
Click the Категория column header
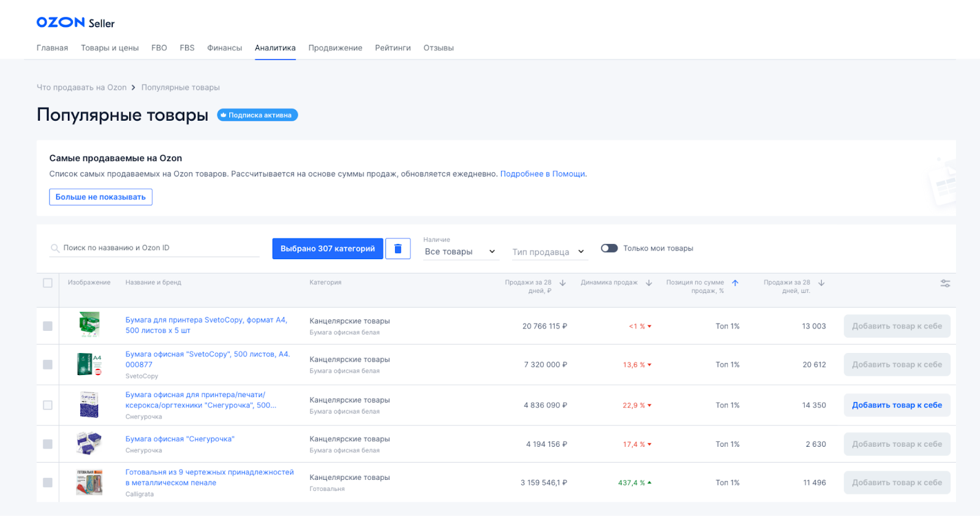point(325,283)
